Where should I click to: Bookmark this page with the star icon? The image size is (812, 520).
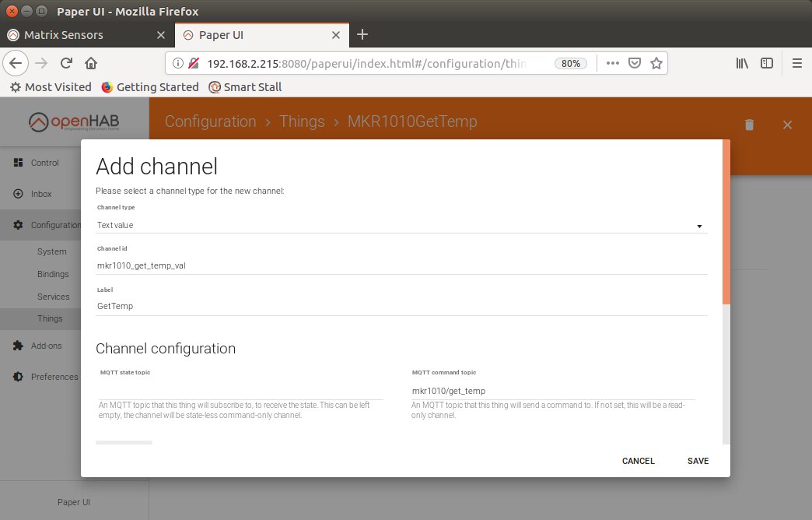point(656,63)
